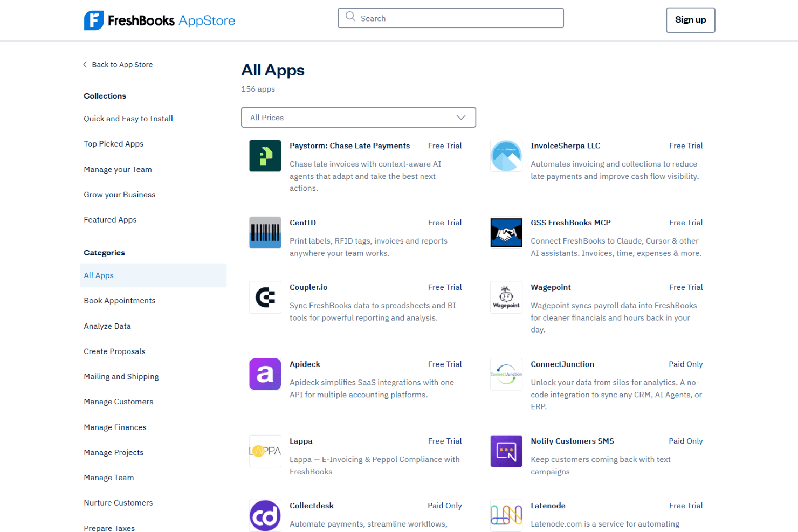This screenshot has width=798, height=532.
Task: Open the Paystorm app icon
Action: pos(265,156)
